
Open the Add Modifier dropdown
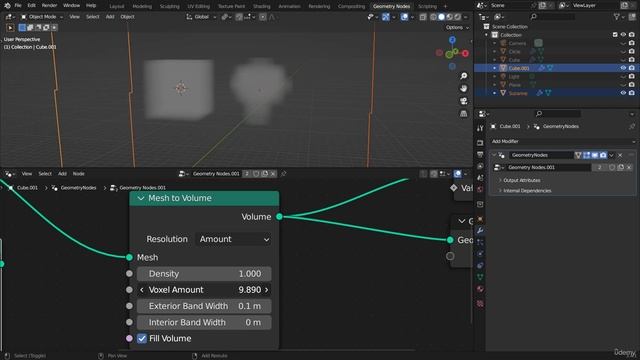tap(563, 141)
